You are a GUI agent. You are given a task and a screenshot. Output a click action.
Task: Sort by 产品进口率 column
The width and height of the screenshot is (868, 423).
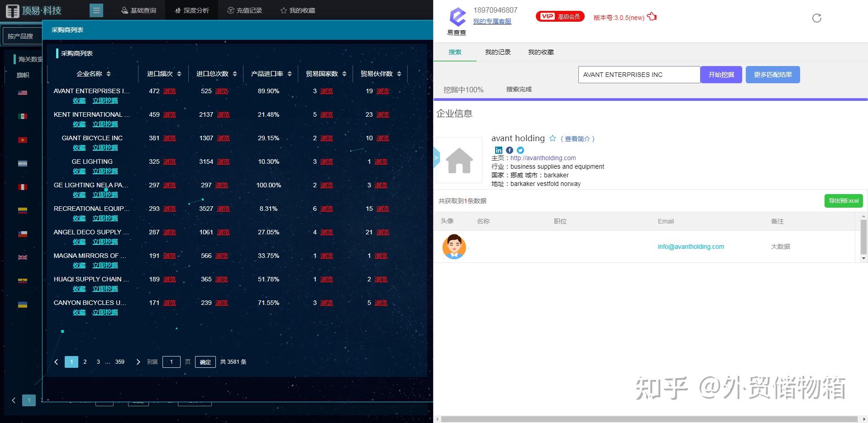pos(290,74)
